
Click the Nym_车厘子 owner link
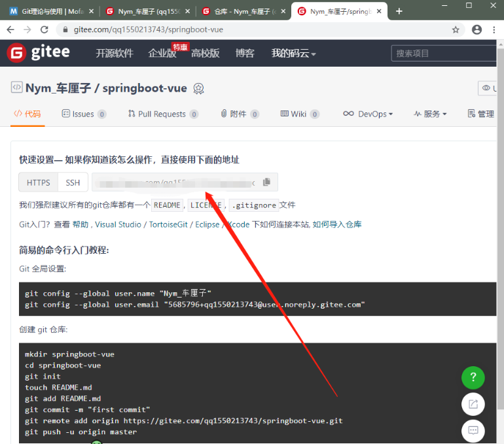(x=58, y=88)
